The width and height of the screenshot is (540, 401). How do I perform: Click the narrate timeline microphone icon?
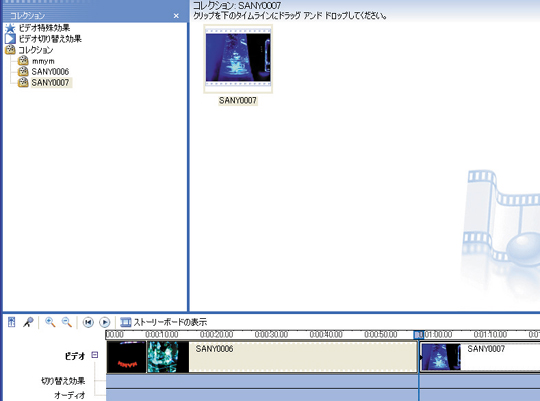tap(28, 322)
